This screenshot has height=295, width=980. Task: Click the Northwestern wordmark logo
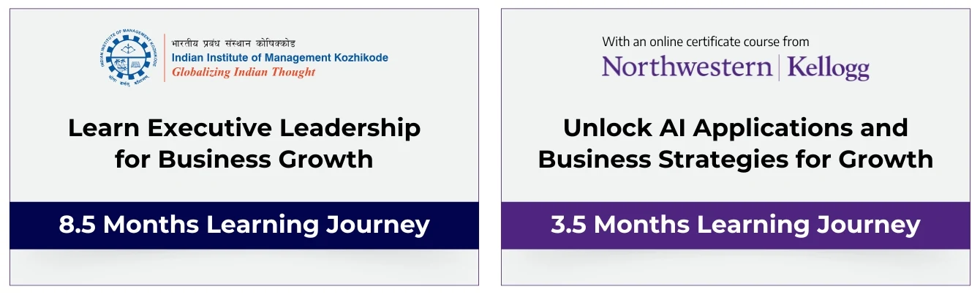click(687, 67)
